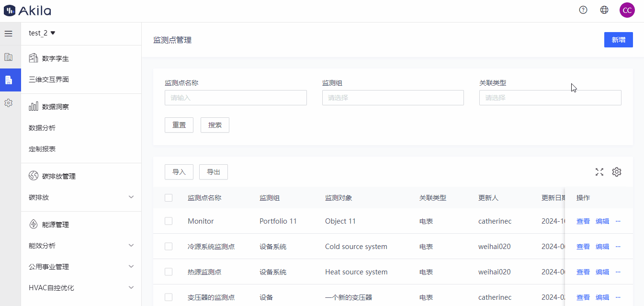Open the 关联类型 select dropdown

(x=550, y=98)
